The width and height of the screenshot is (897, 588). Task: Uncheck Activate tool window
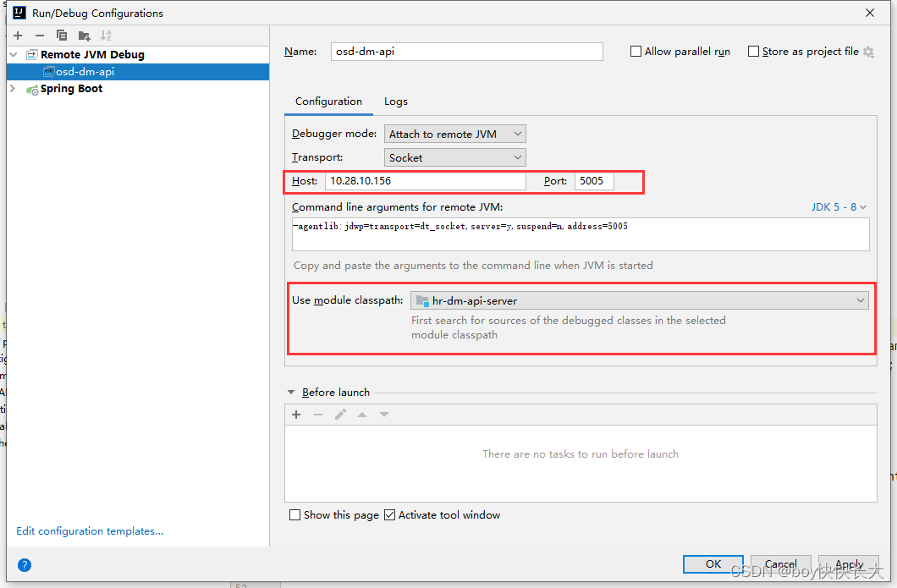point(389,514)
